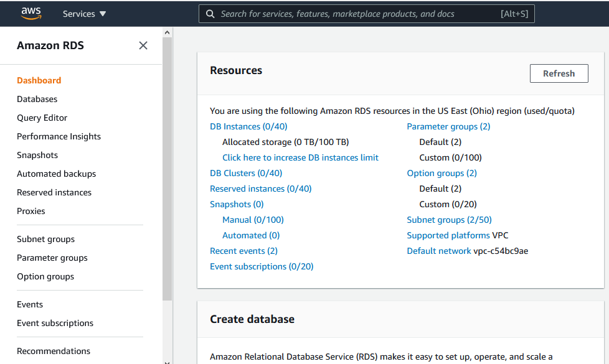Open Dashboard in the sidebar
Viewport: 609px width, 364px height.
39,80
